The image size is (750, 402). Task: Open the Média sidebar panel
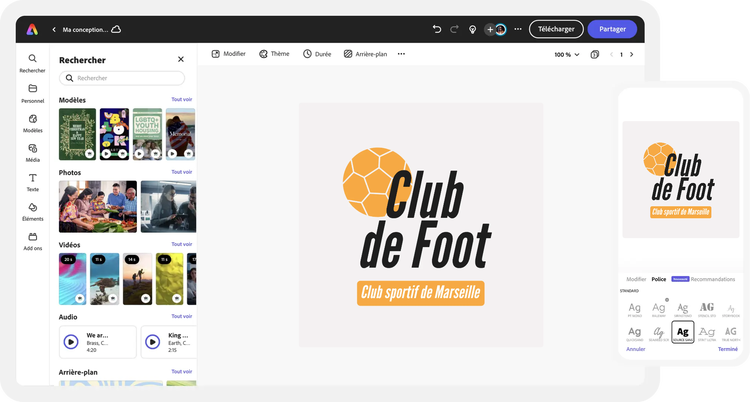click(x=33, y=152)
